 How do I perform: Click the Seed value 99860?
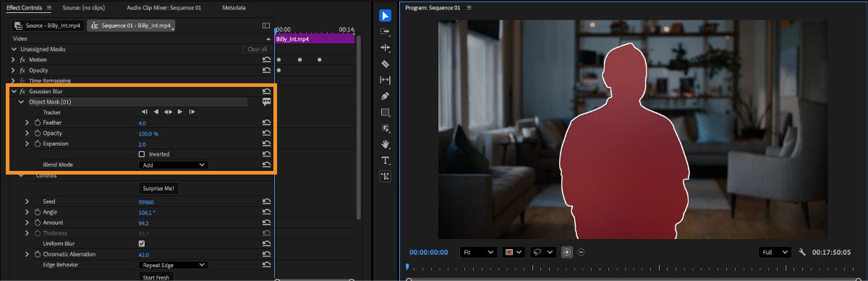(x=146, y=201)
